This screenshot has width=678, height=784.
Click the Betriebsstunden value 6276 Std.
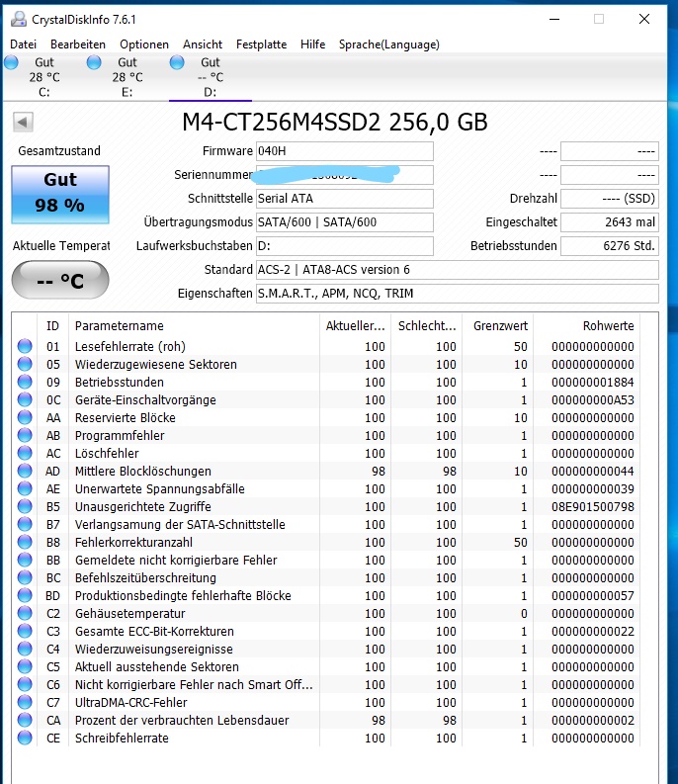pyautogui.click(x=610, y=246)
